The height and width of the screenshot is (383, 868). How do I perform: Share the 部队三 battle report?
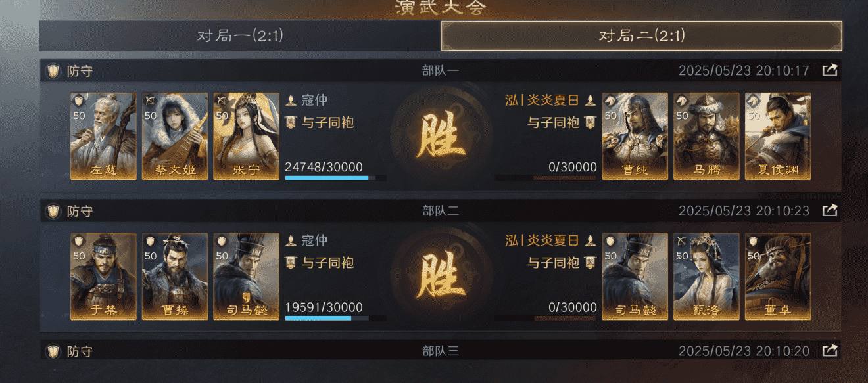coord(830,351)
